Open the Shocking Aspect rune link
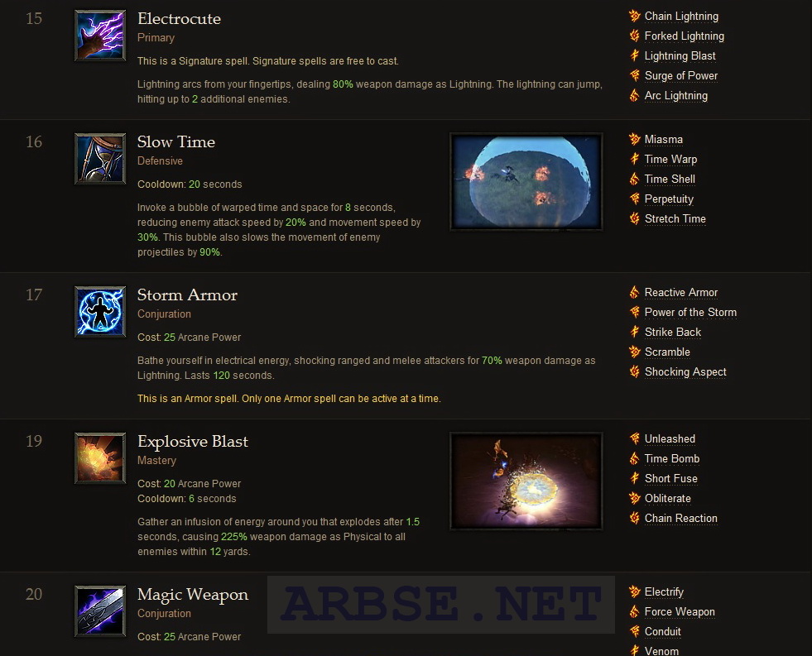This screenshot has width=812, height=656. [685, 372]
